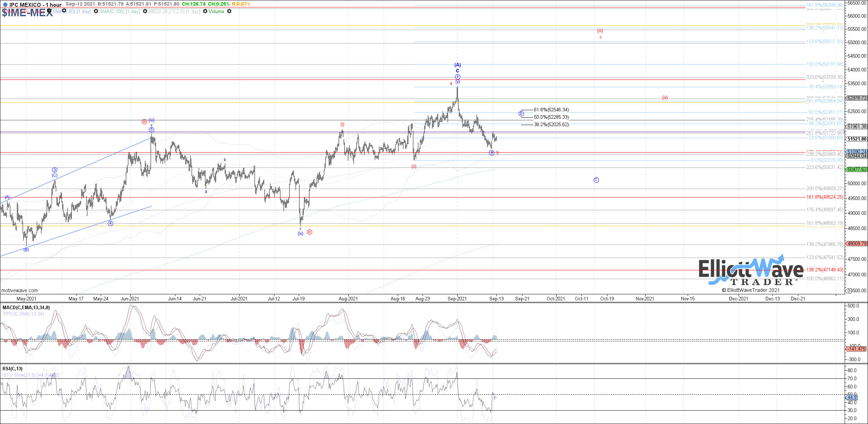This screenshot has width=868, height=424.
Task: Click the PPO(C,SMA,13,34) overlay label
Action: point(24,314)
